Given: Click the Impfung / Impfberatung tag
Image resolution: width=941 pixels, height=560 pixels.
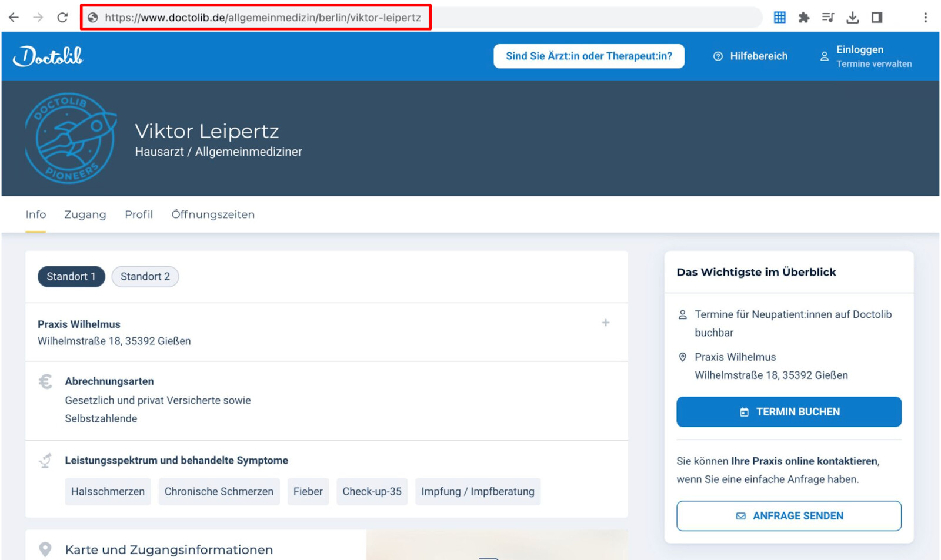Looking at the screenshot, I should pos(478,491).
